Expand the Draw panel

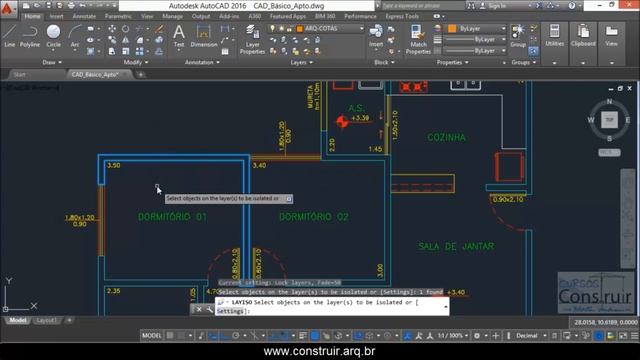pyautogui.click(x=52, y=62)
